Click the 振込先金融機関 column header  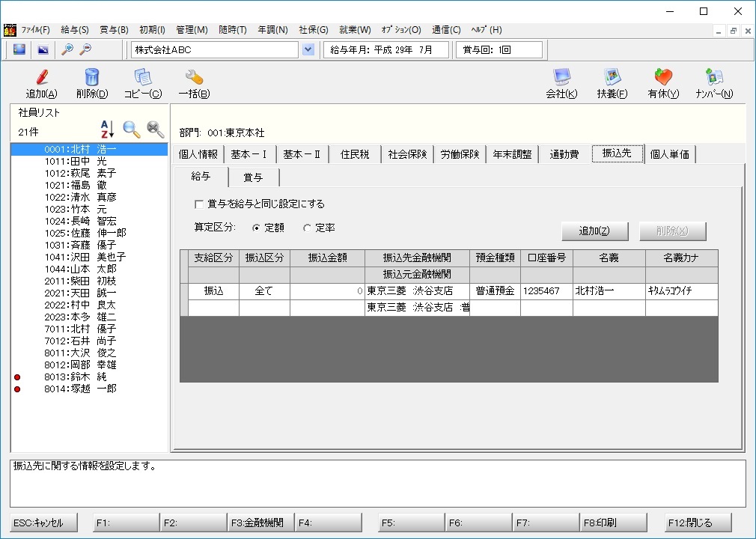pyautogui.click(x=417, y=258)
